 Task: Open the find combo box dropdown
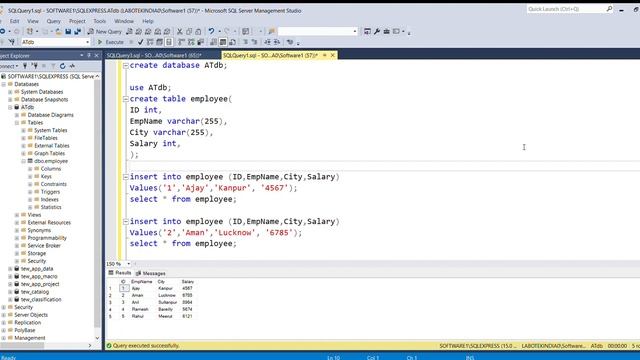(x=355, y=31)
